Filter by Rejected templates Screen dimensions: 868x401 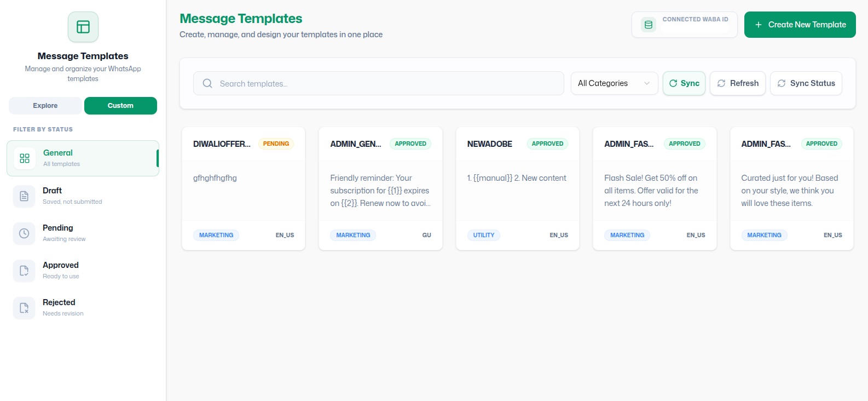(x=83, y=308)
